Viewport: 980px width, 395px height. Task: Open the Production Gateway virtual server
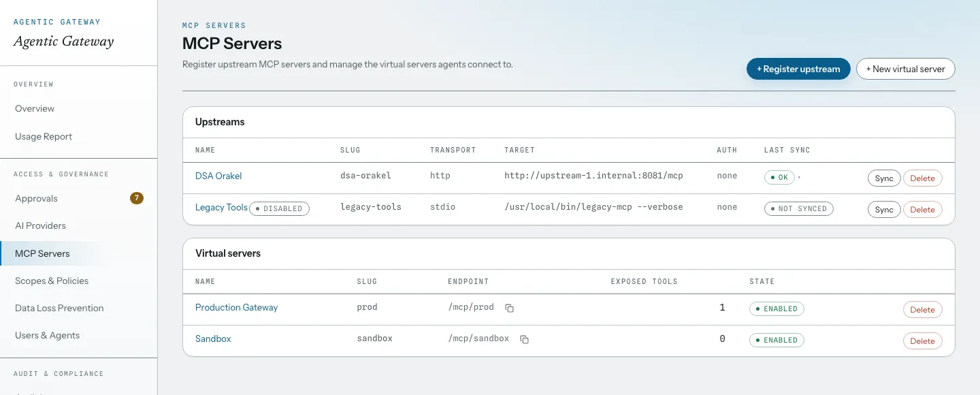coord(236,307)
